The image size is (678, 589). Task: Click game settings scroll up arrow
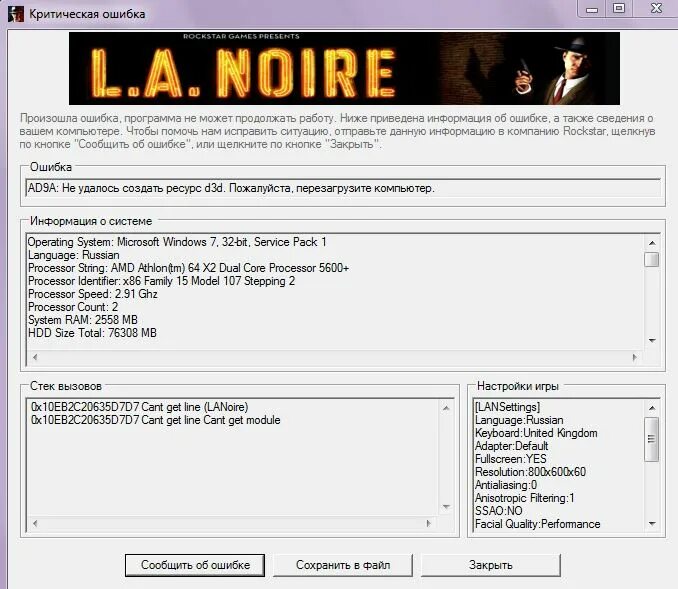point(652,408)
